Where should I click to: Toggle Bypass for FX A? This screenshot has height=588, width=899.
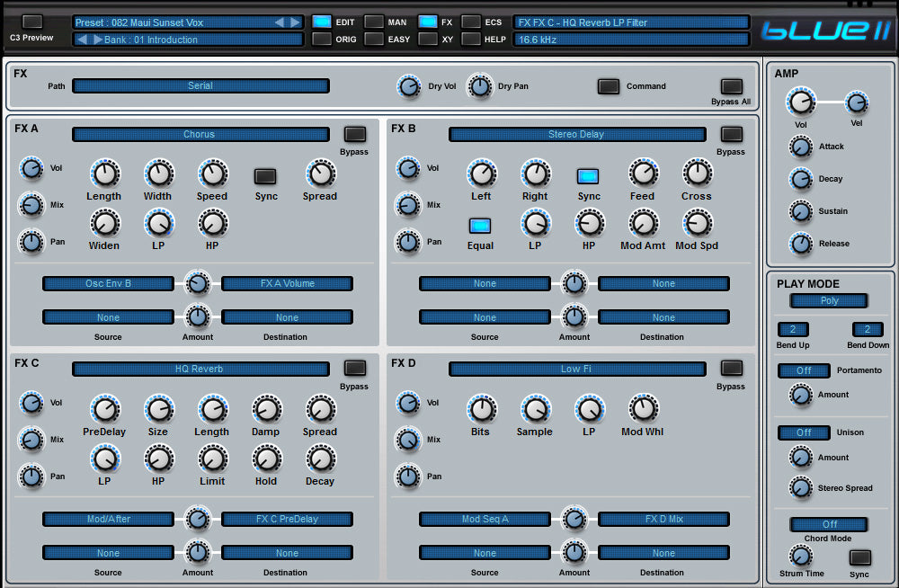(355, 134)
